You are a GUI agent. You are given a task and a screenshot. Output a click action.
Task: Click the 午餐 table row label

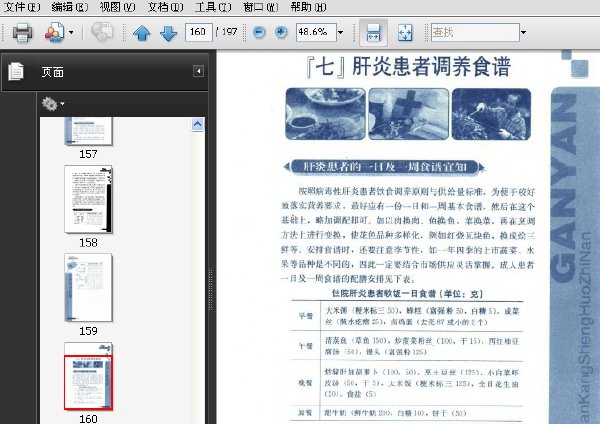point(306,346)
